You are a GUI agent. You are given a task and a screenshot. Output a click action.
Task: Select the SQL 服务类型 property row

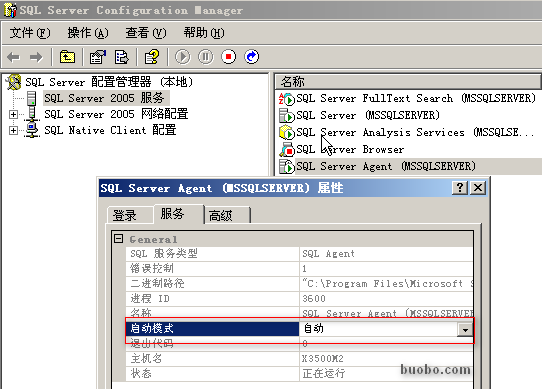click(299, 254)
